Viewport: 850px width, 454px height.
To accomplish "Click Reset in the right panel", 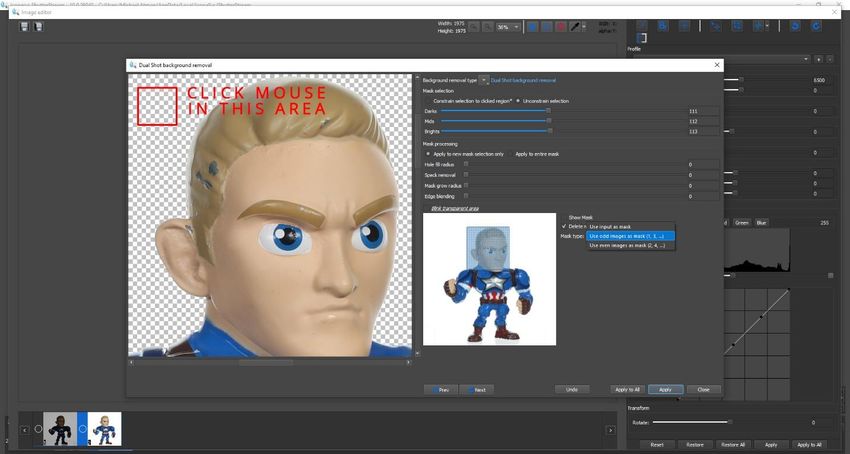I will click(656, 445).
